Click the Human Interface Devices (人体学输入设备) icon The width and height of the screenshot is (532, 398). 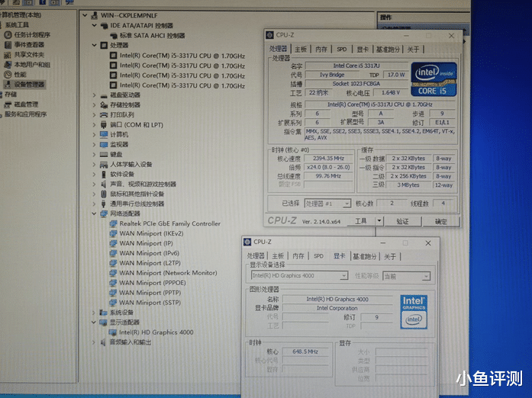(x=104, y=165)
